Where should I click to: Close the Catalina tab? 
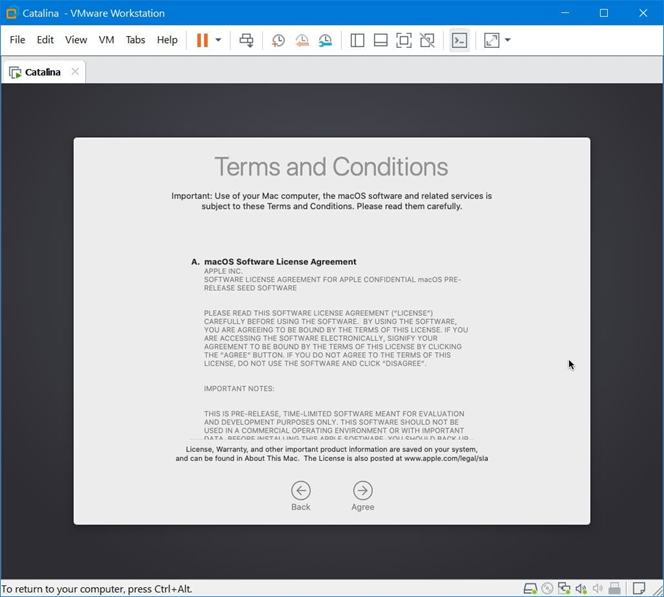(x=75, y=71)
